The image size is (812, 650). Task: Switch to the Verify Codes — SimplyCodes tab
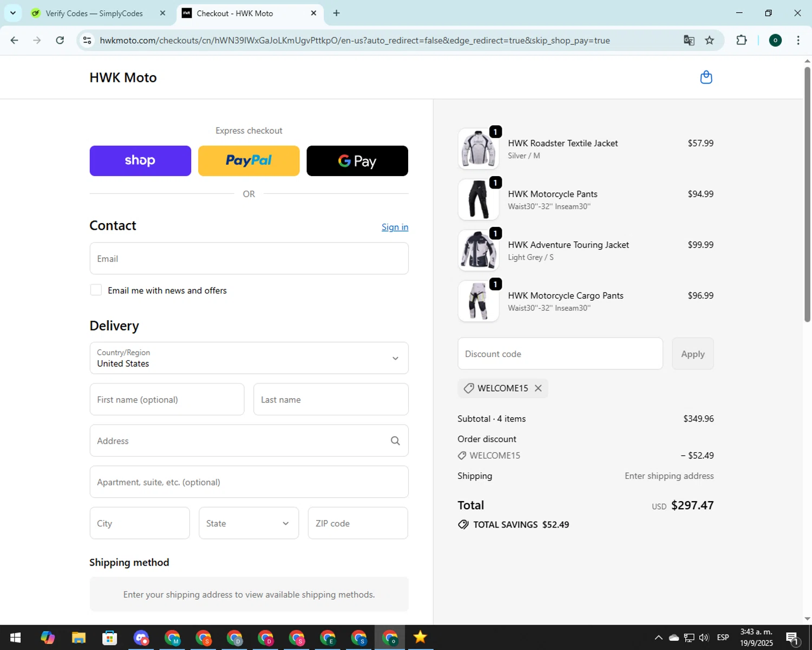pyautogui.click(x=94, y=13)
